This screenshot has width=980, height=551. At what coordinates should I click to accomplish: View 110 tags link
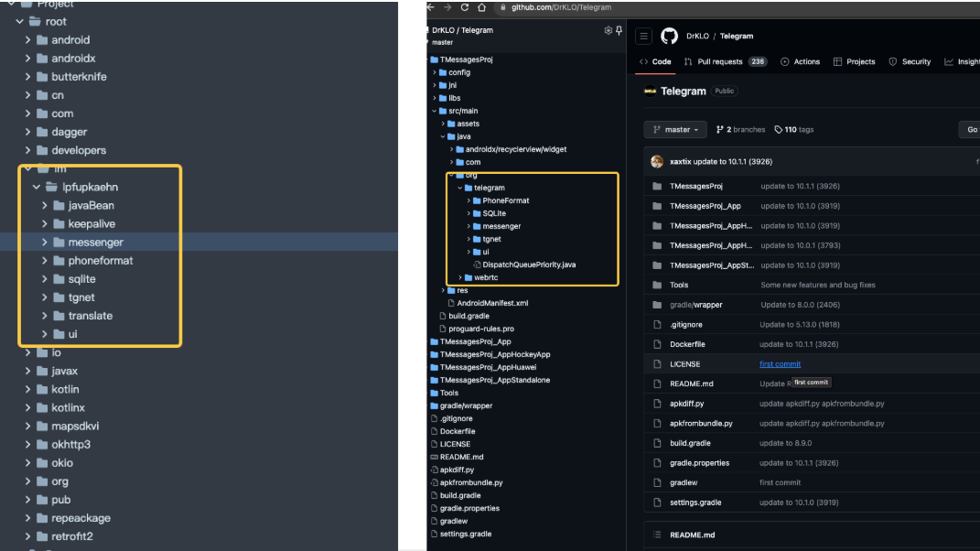(793, 129)
